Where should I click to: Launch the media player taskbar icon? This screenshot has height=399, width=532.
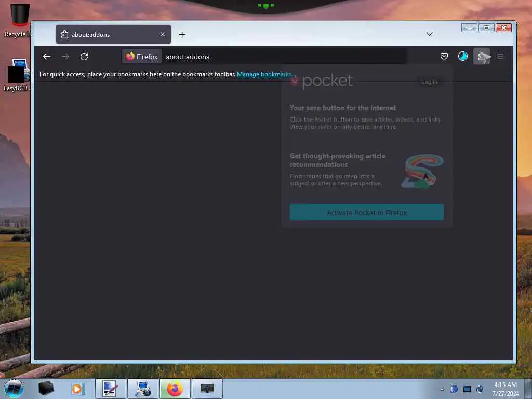77,389
